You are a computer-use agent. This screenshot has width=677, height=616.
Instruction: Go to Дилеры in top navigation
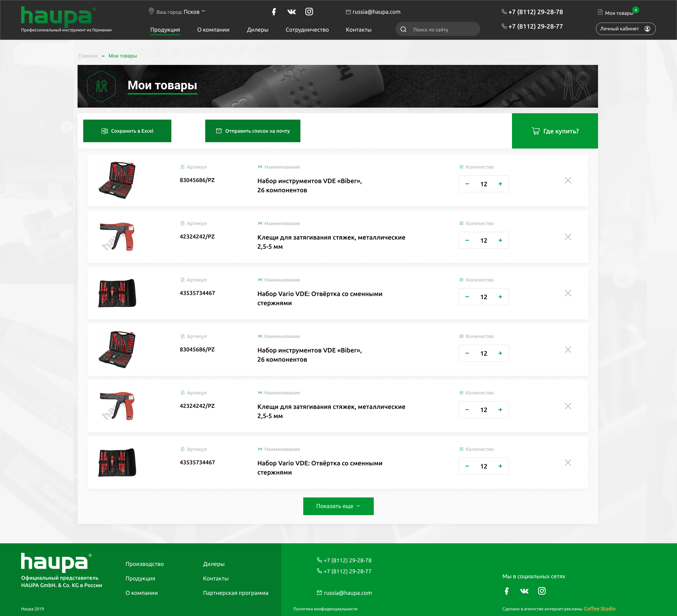tap(257, 30)
